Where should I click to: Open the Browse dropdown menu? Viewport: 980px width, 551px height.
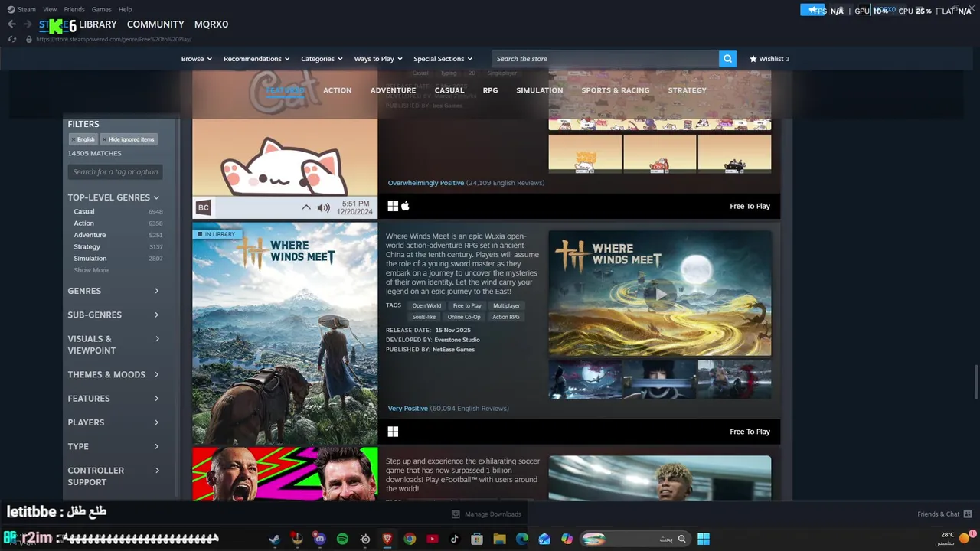pos(197,59)
